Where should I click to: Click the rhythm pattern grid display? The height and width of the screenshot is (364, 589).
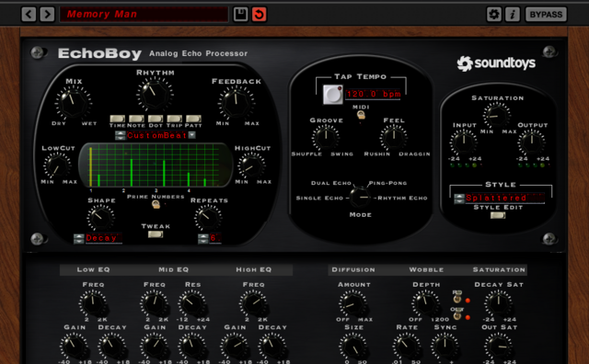pyautogui.click(x=155, y=165)
